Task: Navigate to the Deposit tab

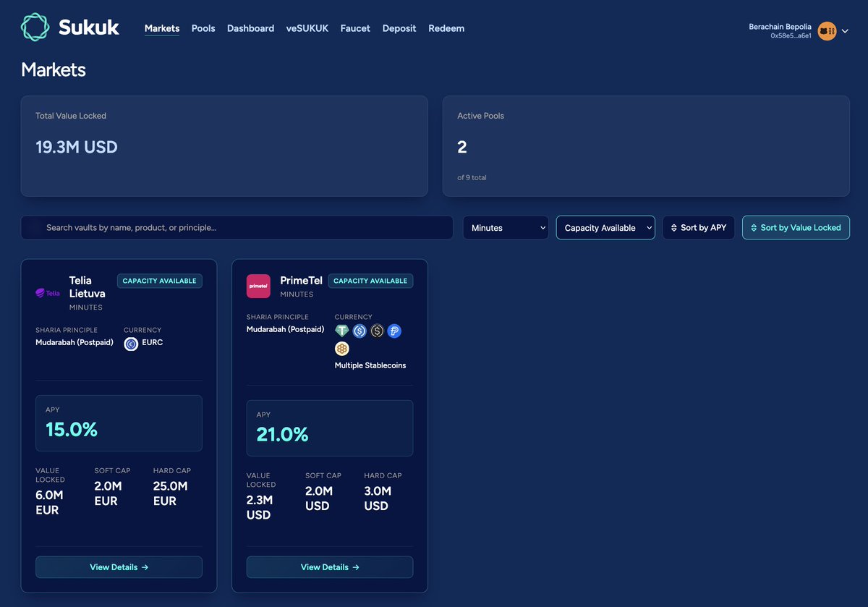Action: click(399, 28)
